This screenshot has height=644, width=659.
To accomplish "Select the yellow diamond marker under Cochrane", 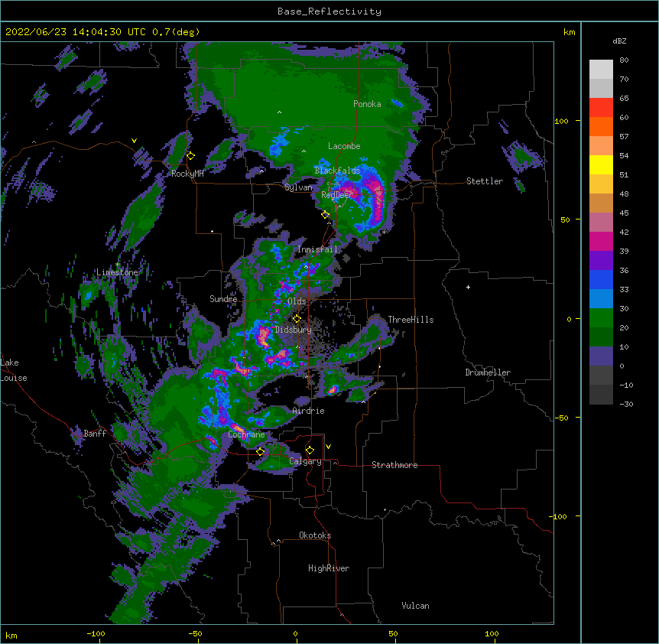I will click(x=260, y=451).
